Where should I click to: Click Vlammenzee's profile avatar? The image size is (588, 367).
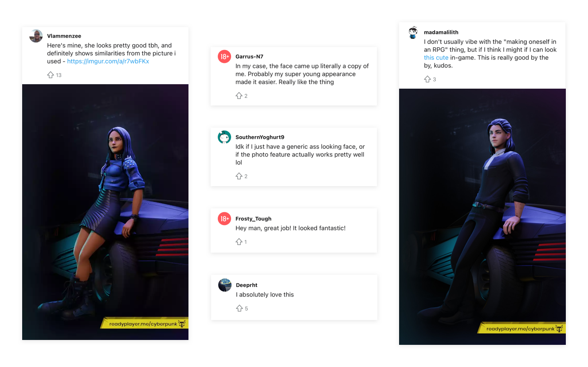pos(36,36)
